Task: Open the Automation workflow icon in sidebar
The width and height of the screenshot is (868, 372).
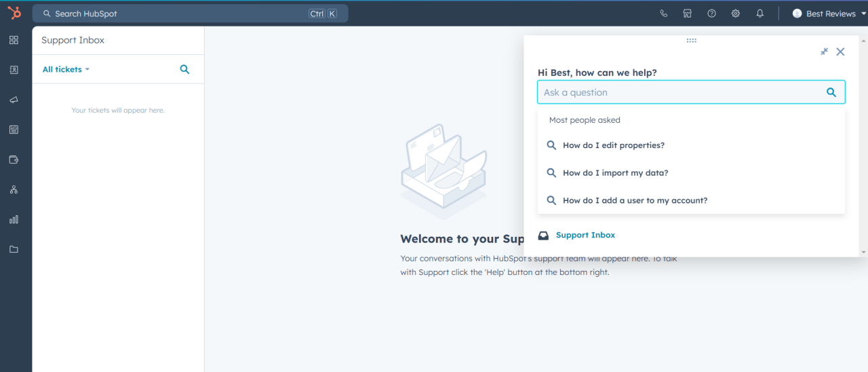Action: tap(14, 189)
